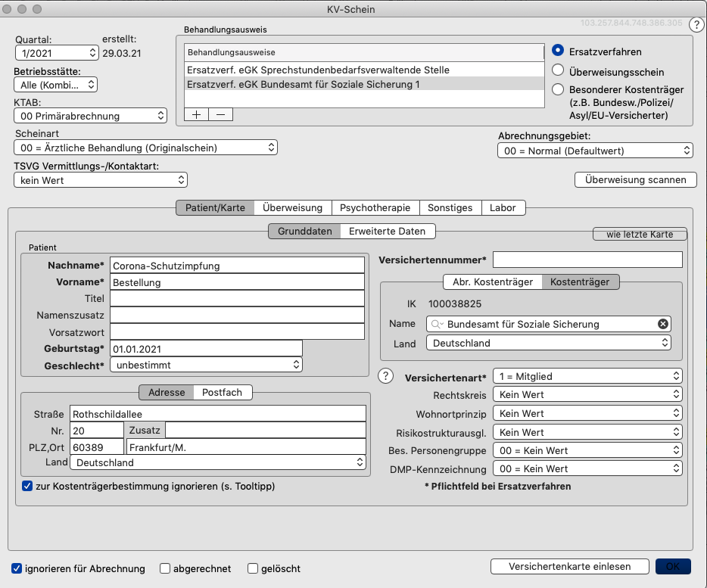Screen dimensions: 707x588
Task: Click the Versichertenkarte einlesen button
Action: click(x=570, y=566)
